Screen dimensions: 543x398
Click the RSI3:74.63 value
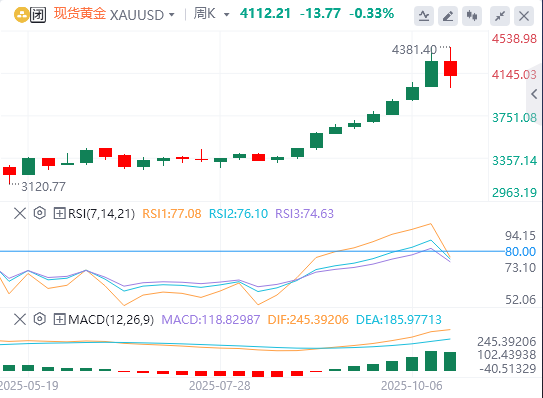tap(304, 214)
